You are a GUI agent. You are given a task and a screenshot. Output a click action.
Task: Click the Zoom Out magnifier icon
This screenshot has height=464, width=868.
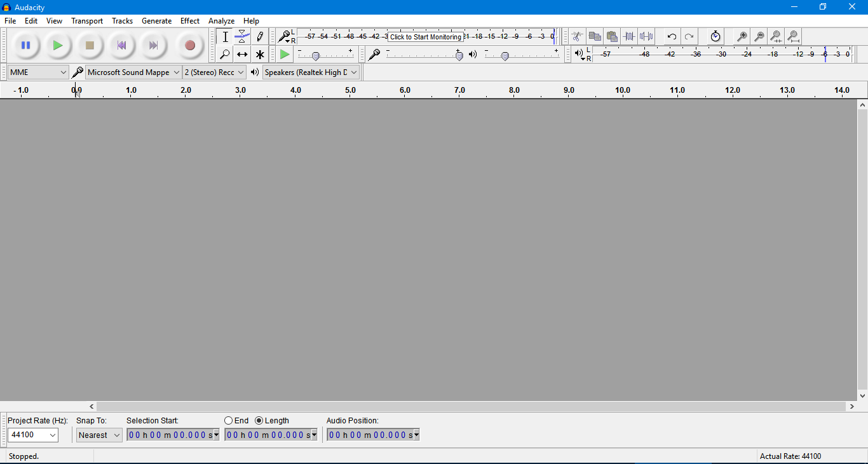click(759, 37)
